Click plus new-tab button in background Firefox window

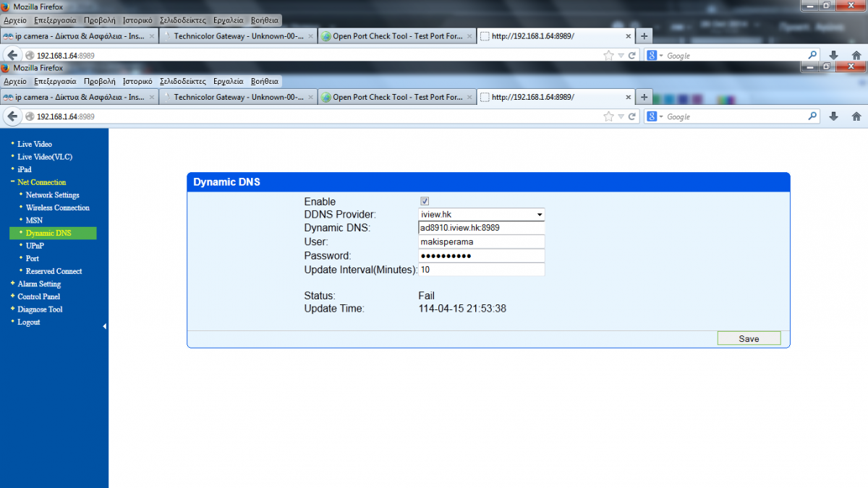[644, 35]
